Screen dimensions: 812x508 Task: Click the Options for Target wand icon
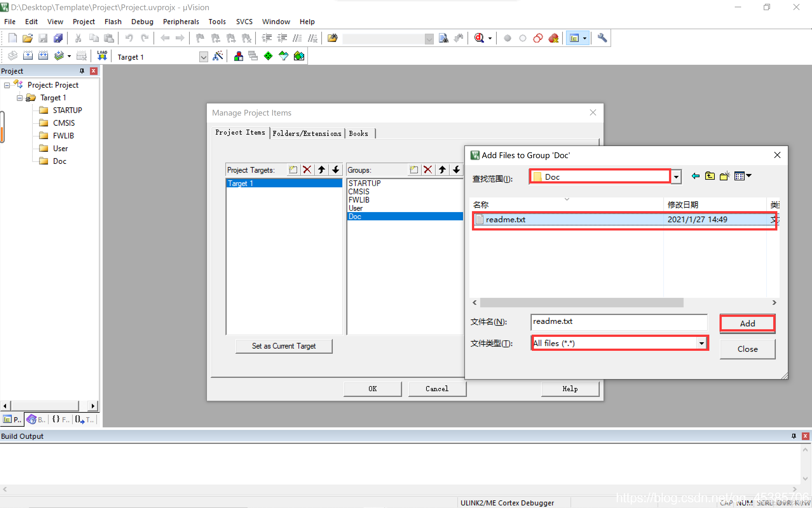click(218, 56)
